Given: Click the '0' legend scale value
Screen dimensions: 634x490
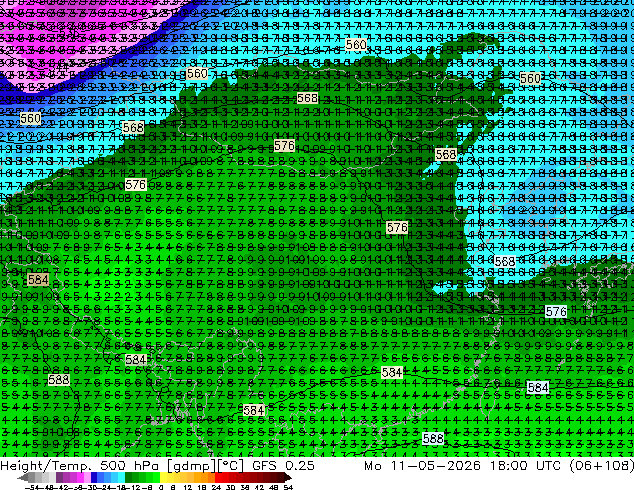Looking at the screenshot, I should coord(161,488).
